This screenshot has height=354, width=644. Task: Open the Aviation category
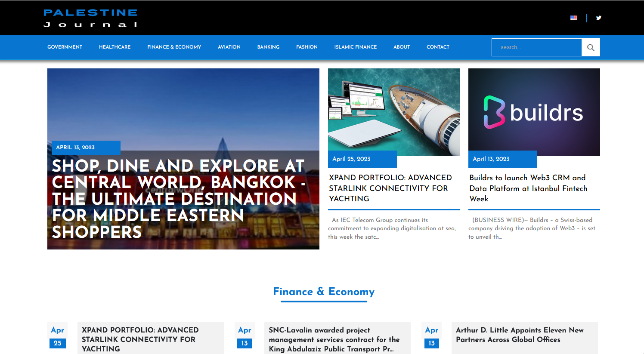[x=229, y=47]
